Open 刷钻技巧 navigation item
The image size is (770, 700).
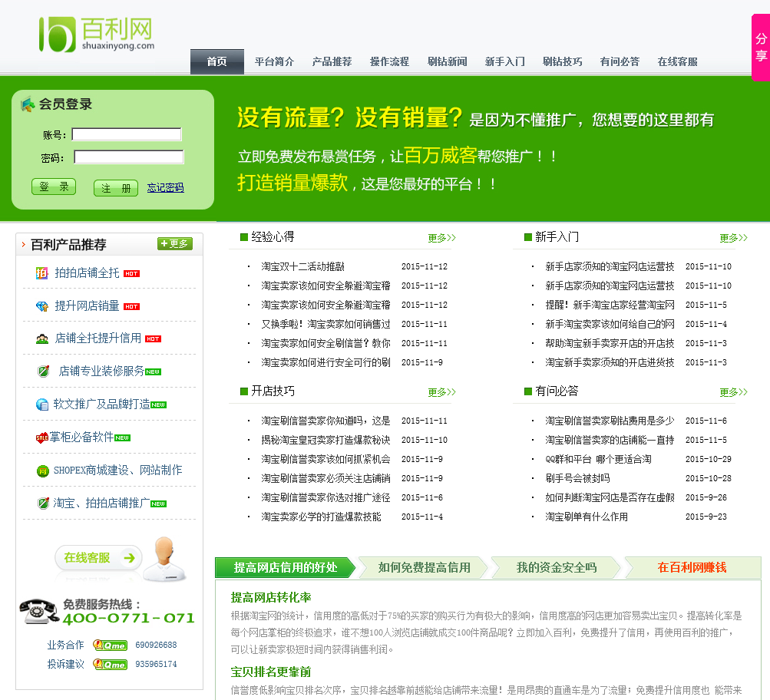(x=562, y=62)
